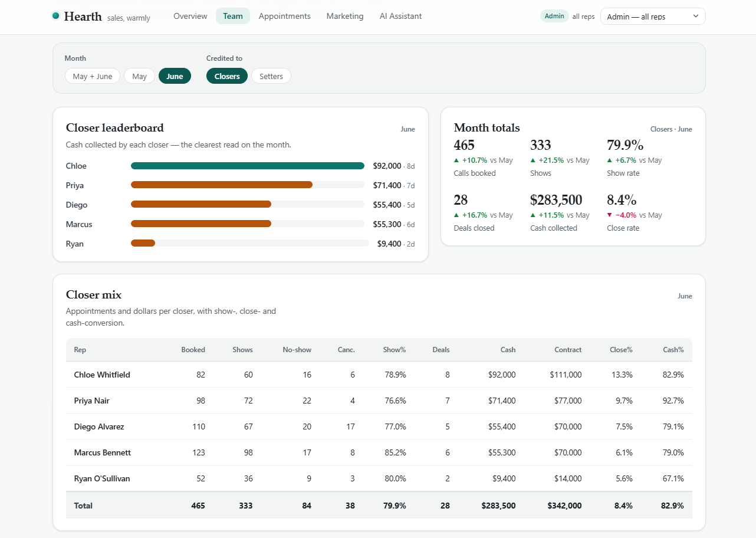Sort by the Cash% column header
The height and width of the screenshot is (538, 756).
(673, 350)
